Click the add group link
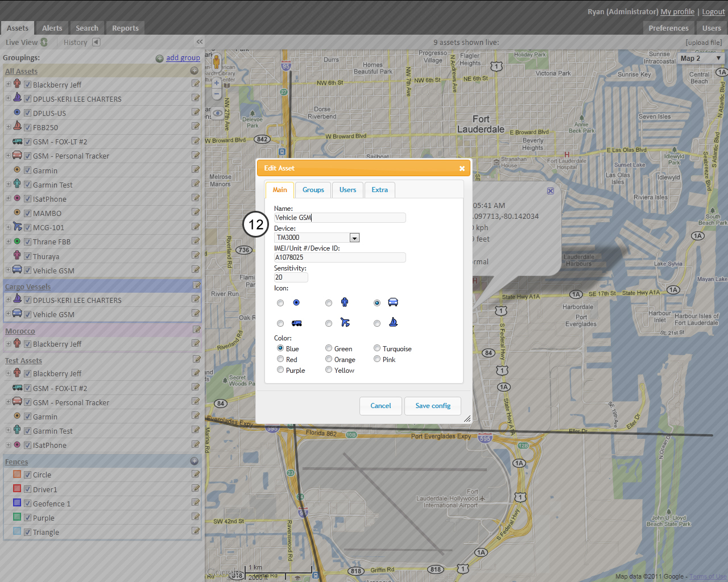The image size is (728, 582). 183,58
